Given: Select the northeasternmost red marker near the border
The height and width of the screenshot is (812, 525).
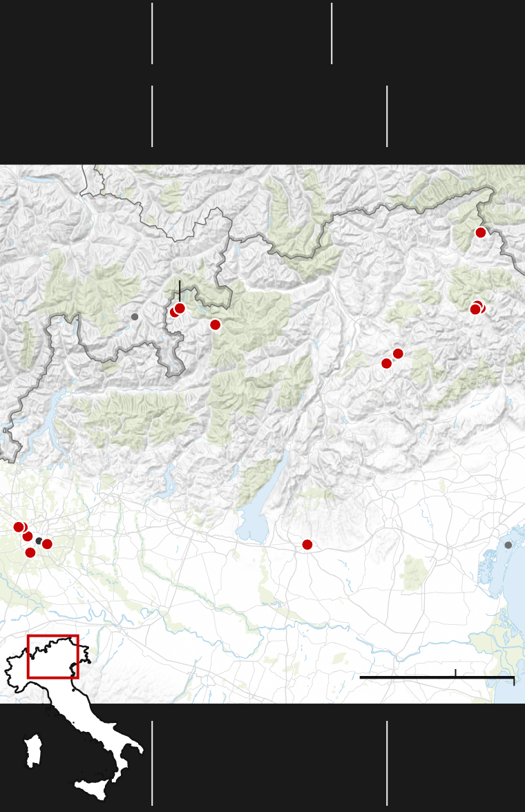Looking at the screenshot, I should 481,233.
